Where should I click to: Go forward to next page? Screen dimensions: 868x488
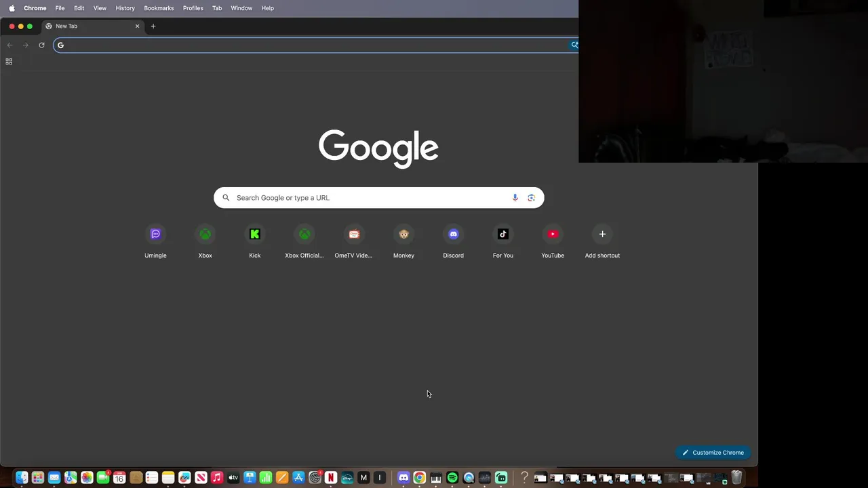(26, 45)
